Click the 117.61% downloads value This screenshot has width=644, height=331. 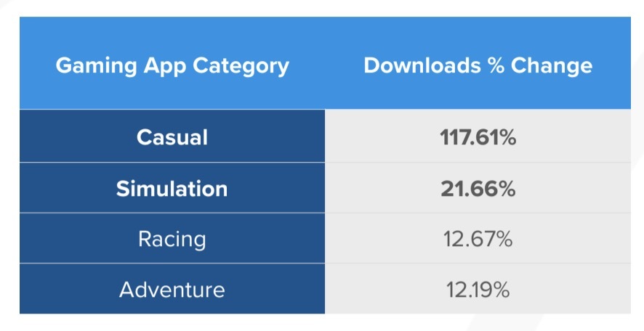coord(478,137)
